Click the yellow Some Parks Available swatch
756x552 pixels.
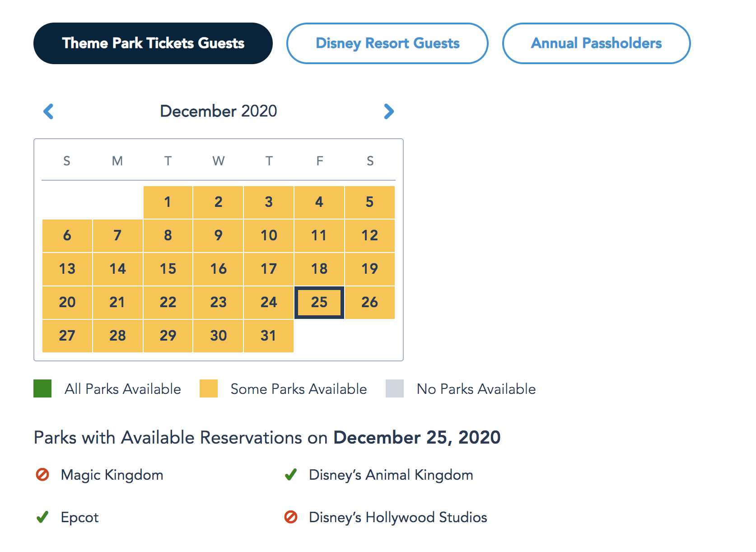[209, 389]
